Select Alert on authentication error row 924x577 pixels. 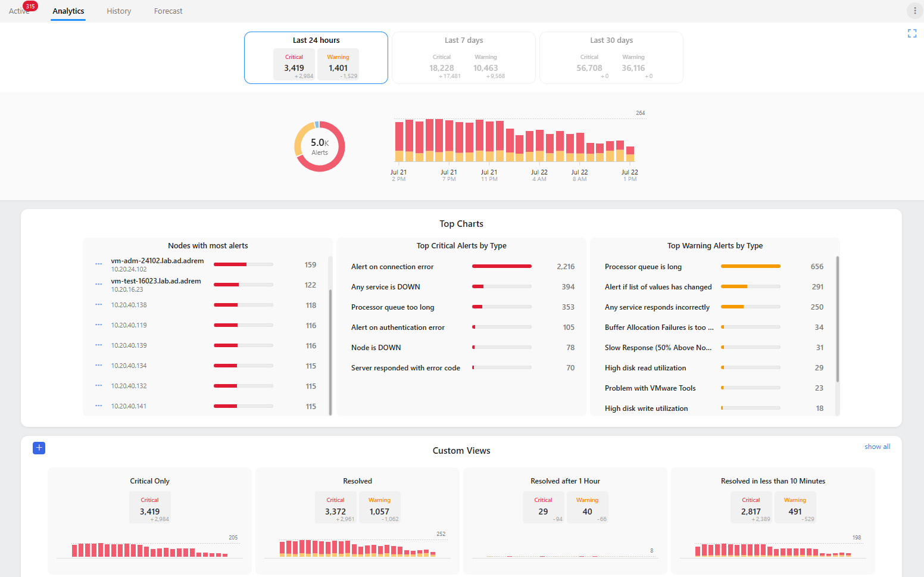tap(461, 328)
